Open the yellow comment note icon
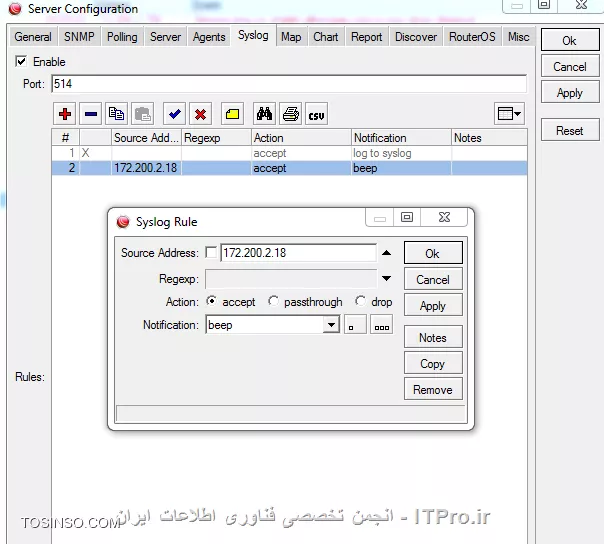 232,114
